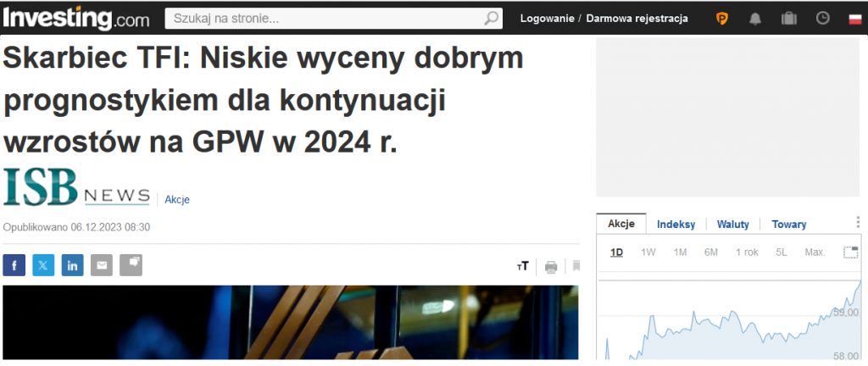Switch to the Towary market tab

pos(789,225)
